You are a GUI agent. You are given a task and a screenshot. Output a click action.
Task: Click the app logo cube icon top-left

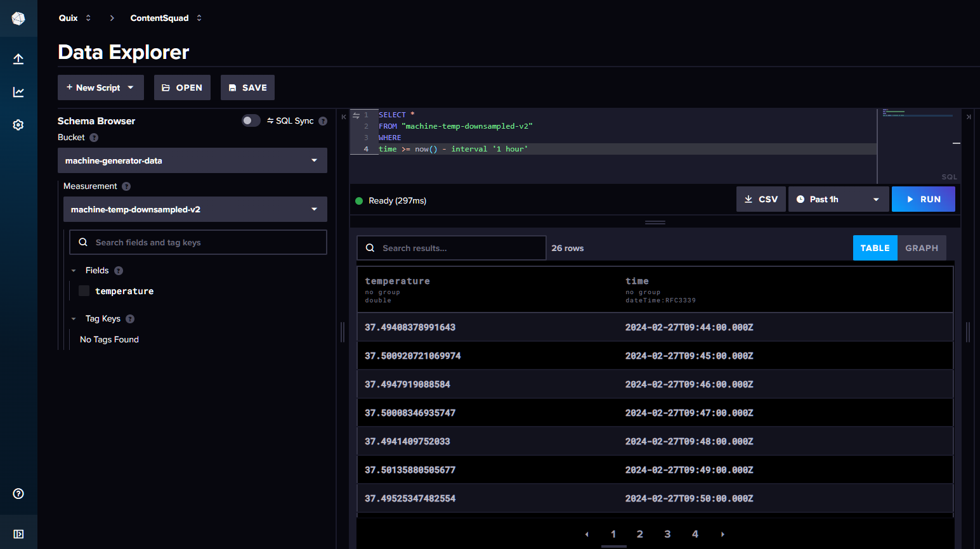18,18
